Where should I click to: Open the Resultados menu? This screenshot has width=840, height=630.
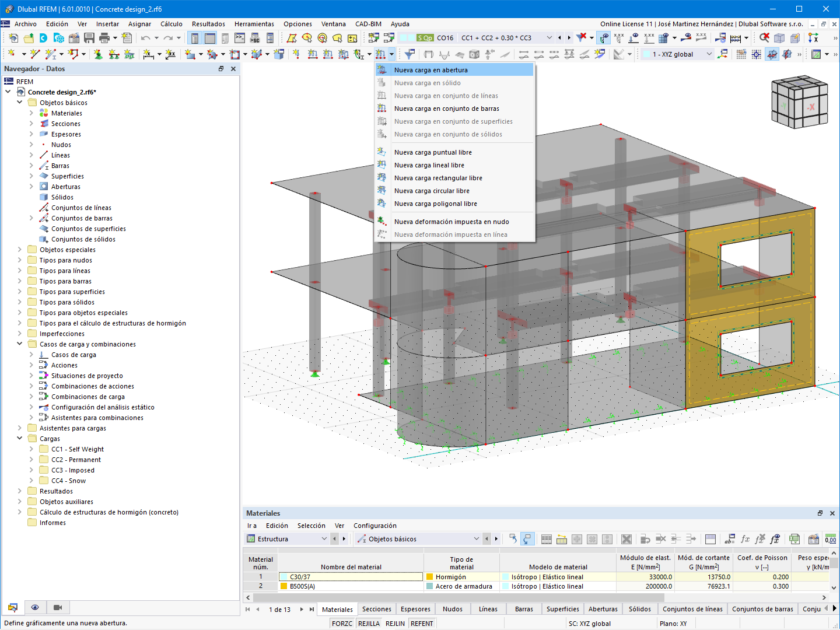coord(208,24)
